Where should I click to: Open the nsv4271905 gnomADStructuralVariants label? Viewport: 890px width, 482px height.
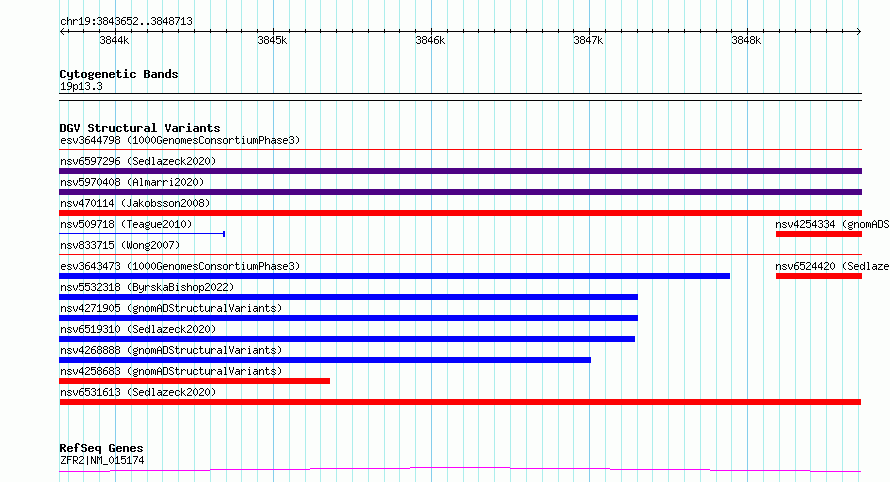click(x=171, y=308)
